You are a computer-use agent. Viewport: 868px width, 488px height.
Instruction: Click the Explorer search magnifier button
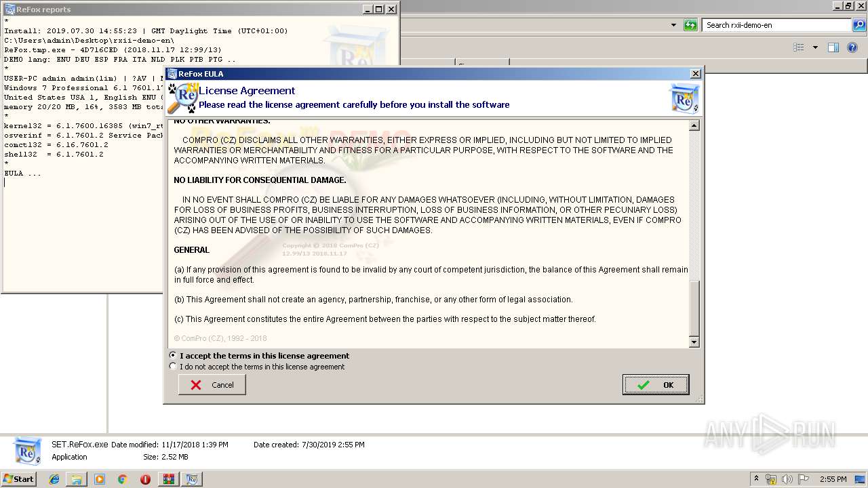point(859,25)
